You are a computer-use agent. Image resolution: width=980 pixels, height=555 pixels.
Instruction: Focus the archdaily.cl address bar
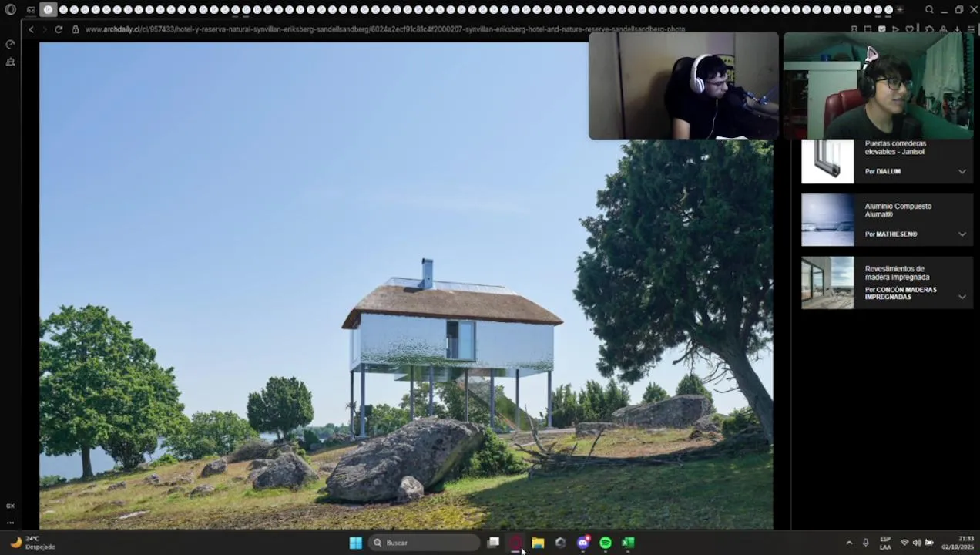(385, 29)
